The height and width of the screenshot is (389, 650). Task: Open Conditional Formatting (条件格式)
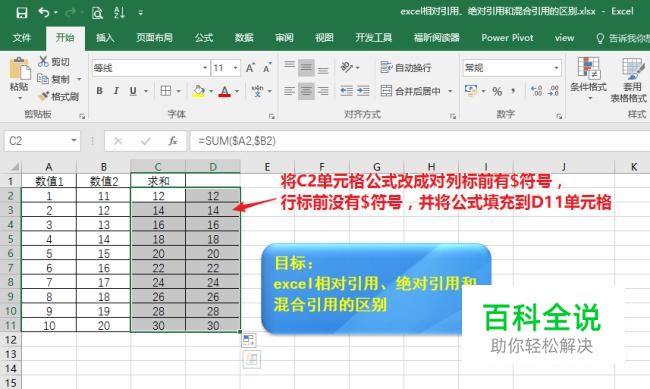[588, 79]
